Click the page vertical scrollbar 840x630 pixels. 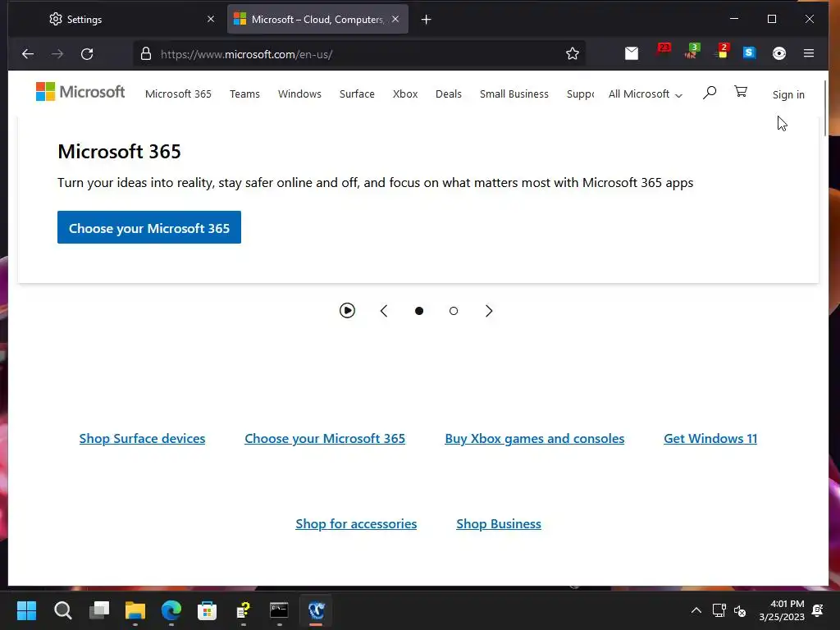tap(825, 107)
